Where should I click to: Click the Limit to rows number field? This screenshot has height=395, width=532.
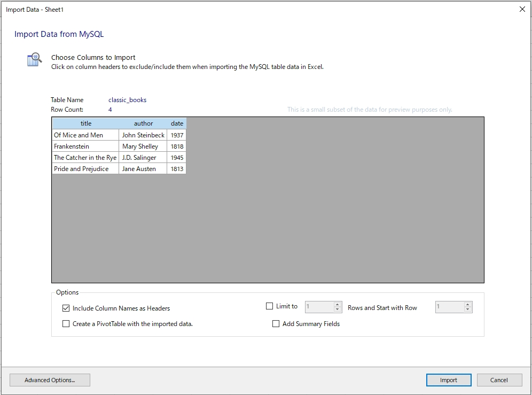[x=319, y=307]
